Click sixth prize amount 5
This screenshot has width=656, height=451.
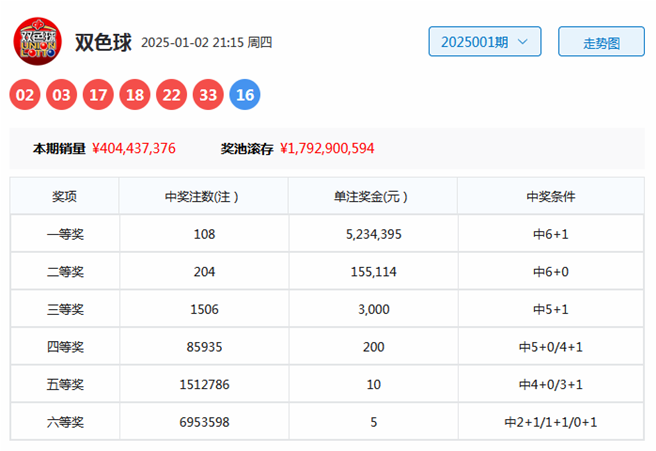tap(374, 422)
